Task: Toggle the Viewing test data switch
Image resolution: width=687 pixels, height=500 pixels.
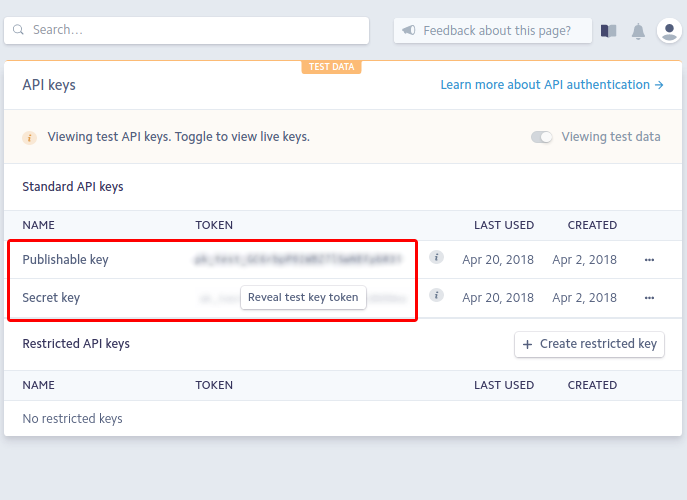Action: 541,137
